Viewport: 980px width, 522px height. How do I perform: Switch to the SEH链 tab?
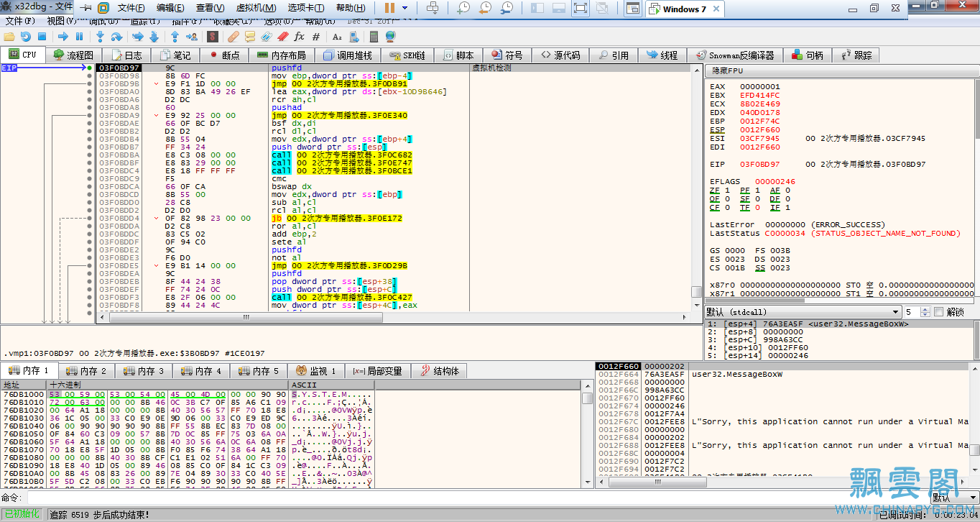(407, 55)
